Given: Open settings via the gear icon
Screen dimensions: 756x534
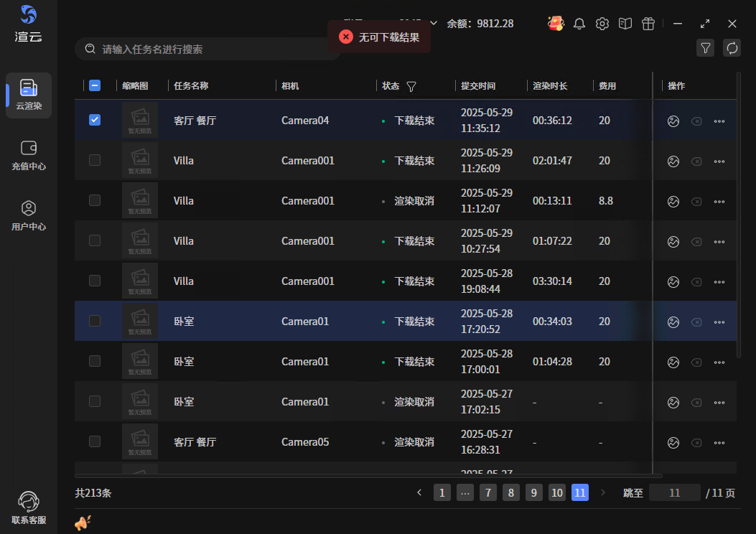Looking at the screenshot, I should pos(602,24).
